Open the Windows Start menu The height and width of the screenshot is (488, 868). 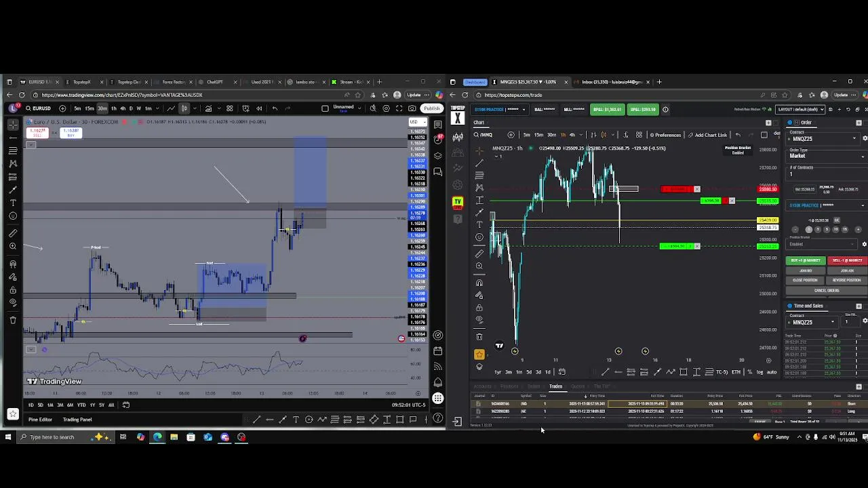[8, 437]
